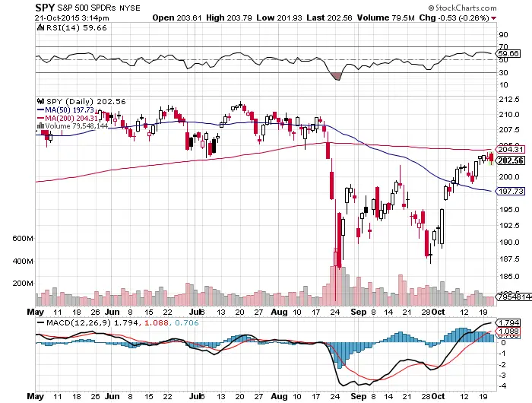Click the -4 label on MACD axis
The image size is (532, 403).
503,386
